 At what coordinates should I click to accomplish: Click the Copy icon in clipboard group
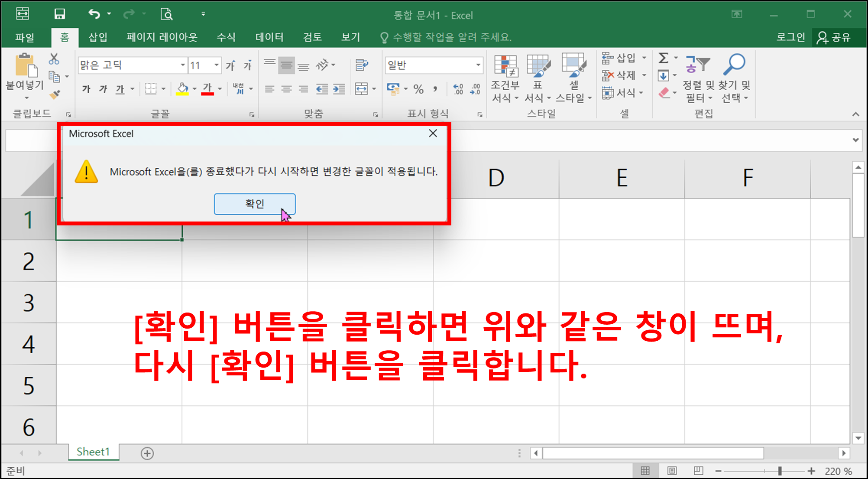[x=54, y=76]
